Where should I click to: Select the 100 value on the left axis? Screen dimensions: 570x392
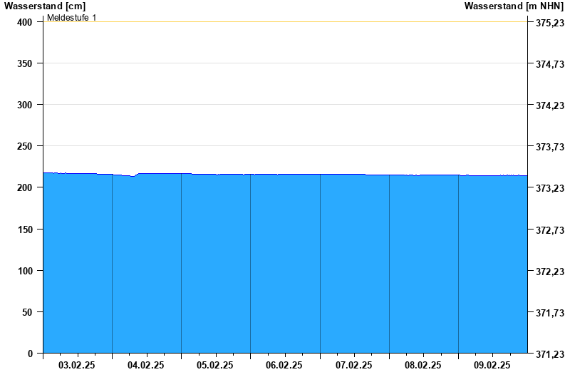pyautogui.click(x=25, y=271)
